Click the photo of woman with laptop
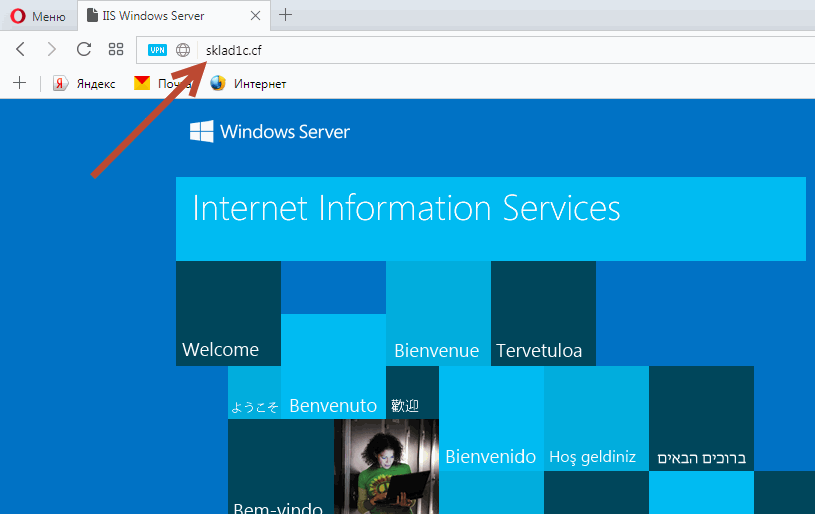 386,467
